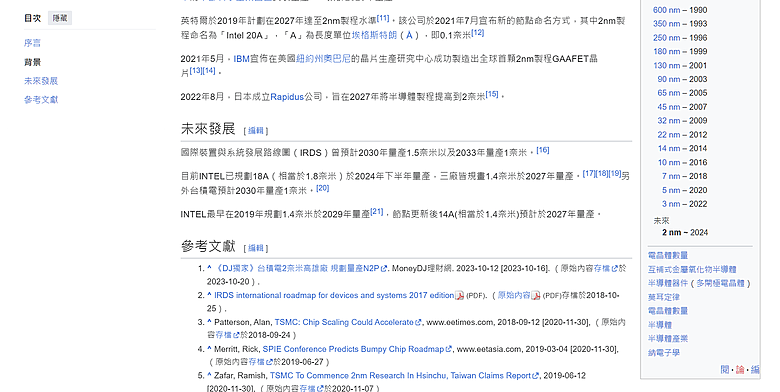This screenshot has width=780, height=392.
Task: Open citation [16] after 量產1奈米
Action: [543, 150]
